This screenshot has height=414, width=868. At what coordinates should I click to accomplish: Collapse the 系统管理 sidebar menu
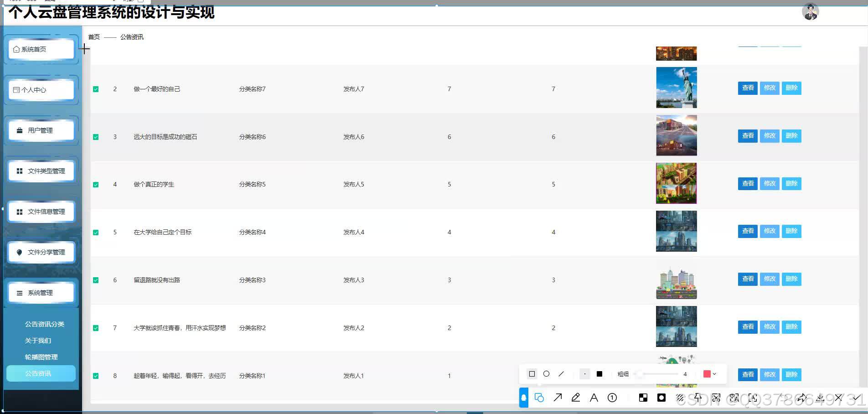tap(41, 293)
